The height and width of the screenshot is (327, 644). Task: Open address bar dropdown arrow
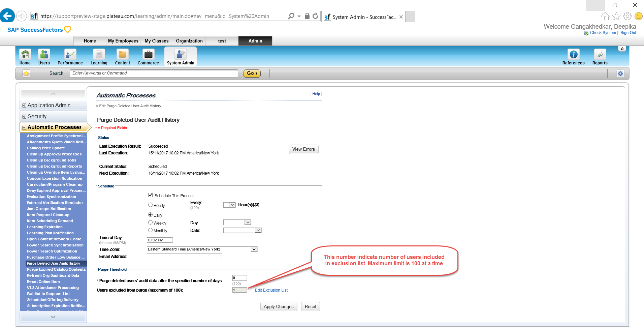tap(299, 16)
